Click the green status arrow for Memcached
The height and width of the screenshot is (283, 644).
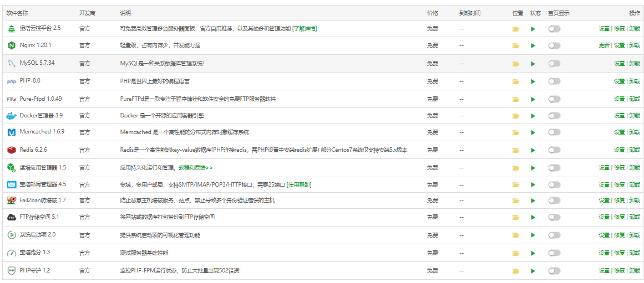533,132
